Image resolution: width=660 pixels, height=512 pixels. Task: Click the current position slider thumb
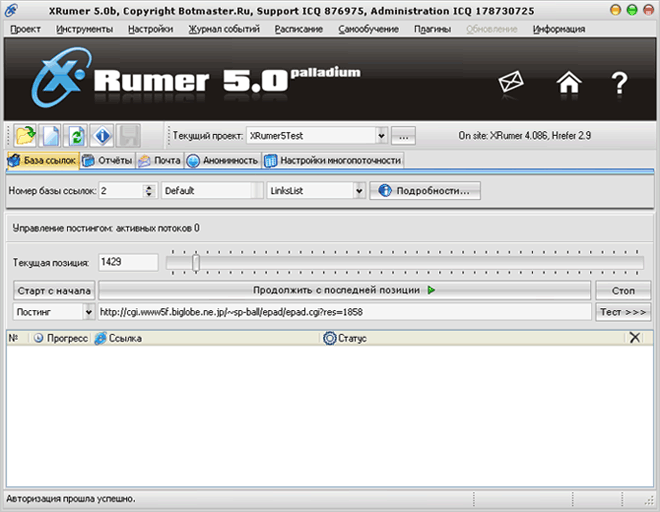(x=196, y=263)
